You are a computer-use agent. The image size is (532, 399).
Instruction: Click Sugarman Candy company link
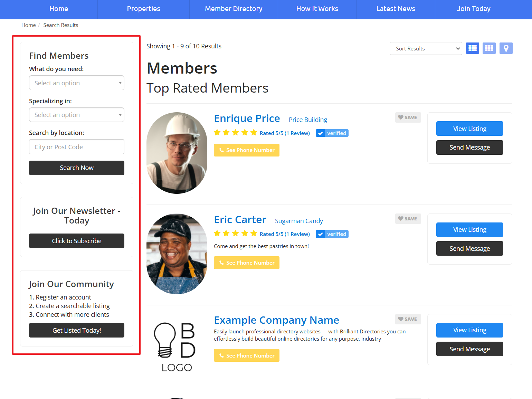coord(299,221)
